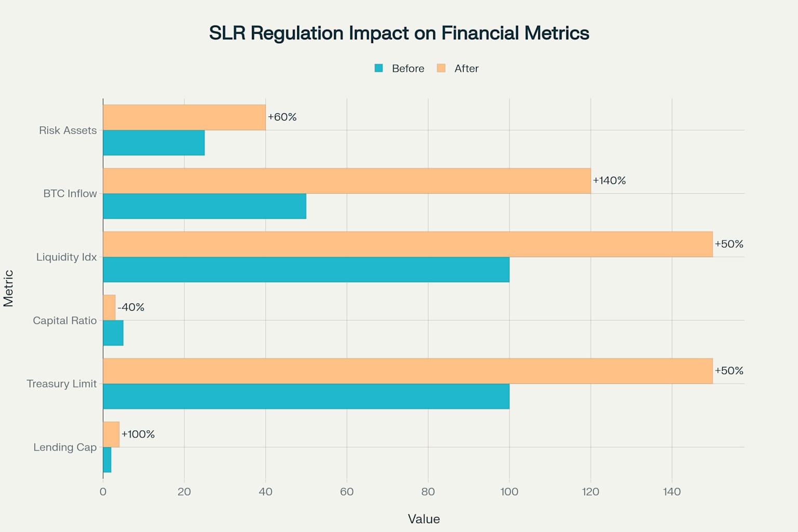Toggle the After series legend label
798x532 pixels.
(x=466, y=69)
